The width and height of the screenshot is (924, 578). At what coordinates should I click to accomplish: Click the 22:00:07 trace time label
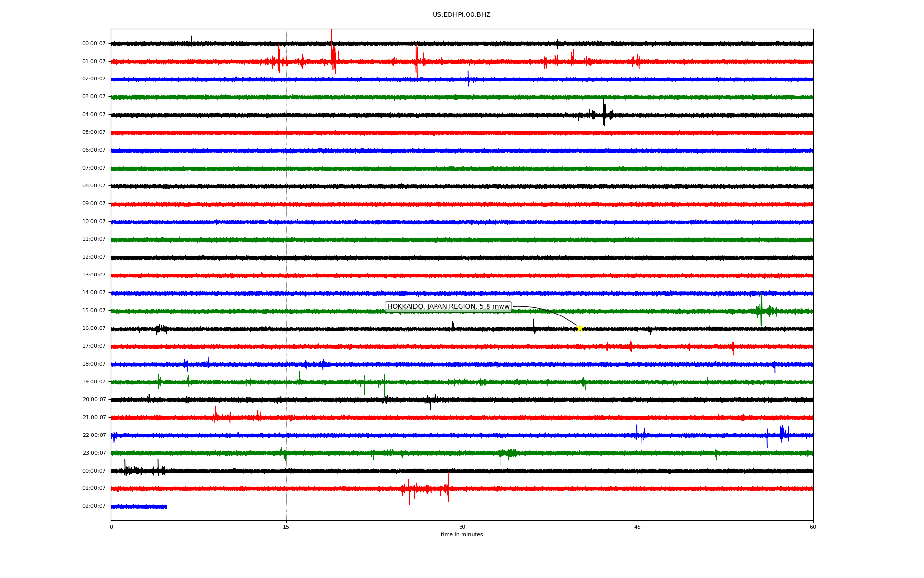pyautogui.click(x=94, y=435)
